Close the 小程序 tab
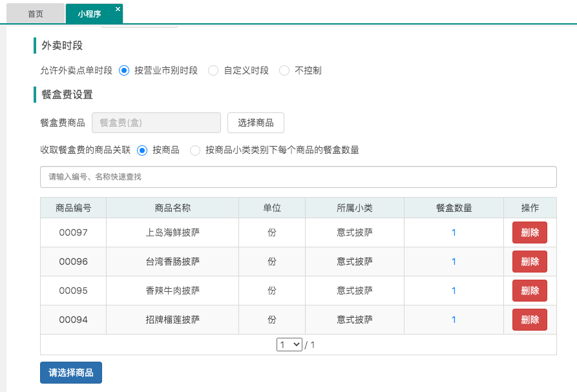 [117, 9]
